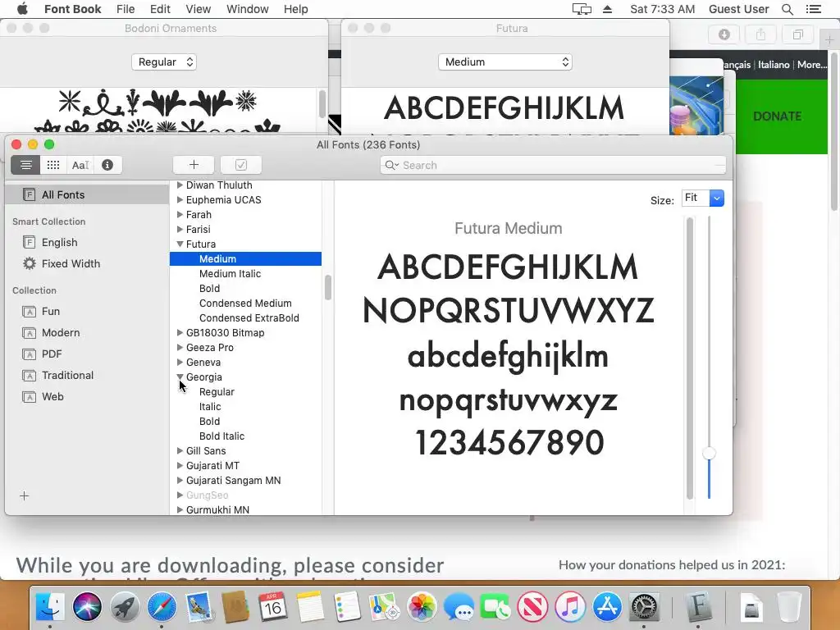Click the Guest User menu bar item
This screenshot has height=630, width=840.
click(739, 9)
